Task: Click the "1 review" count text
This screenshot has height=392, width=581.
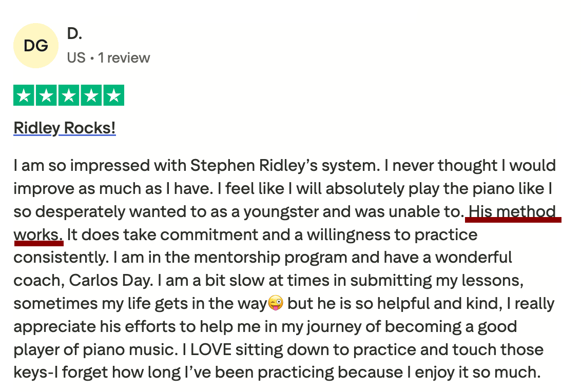Action: pos(124,57)
